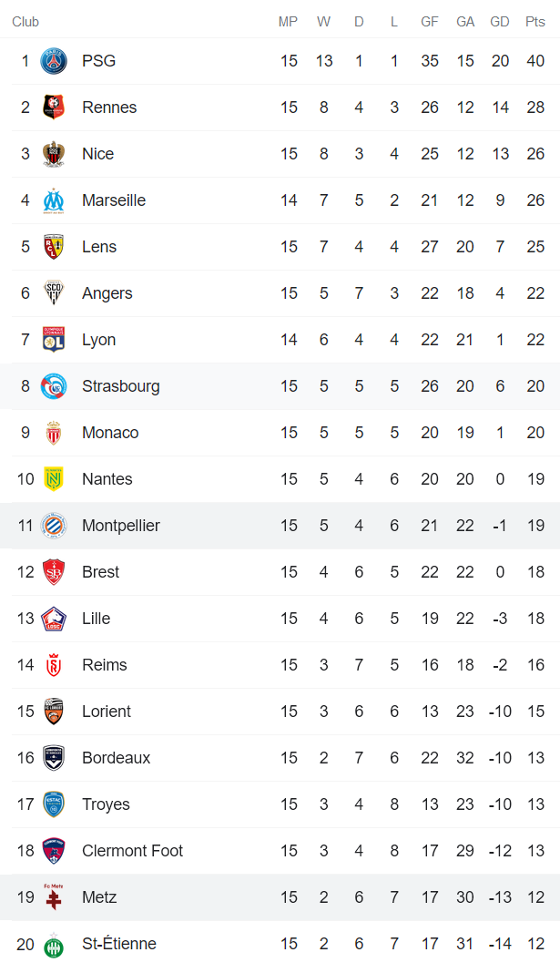Open the Brest team link
The width and height of the screenshot is (560, 973).
tap(100, 572)
